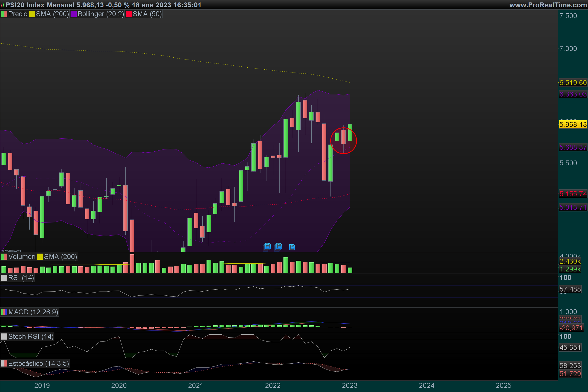Open the middle stacked news documents icon

tap(278, 247)
